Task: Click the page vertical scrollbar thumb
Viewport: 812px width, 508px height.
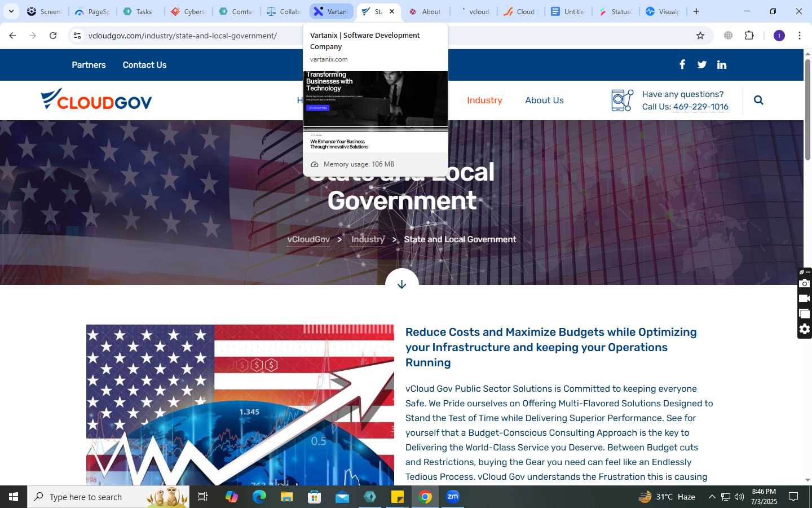Action: click(x=807, y=108)
